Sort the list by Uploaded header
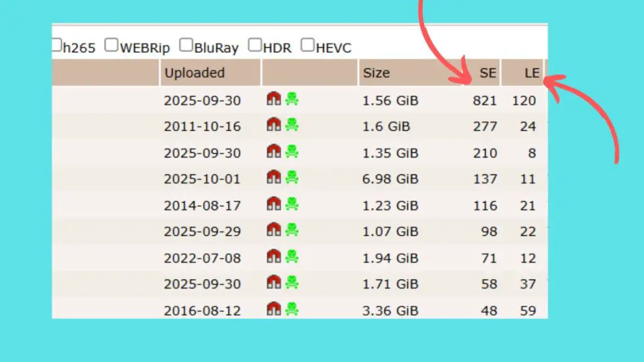 (x=194, y=73)
